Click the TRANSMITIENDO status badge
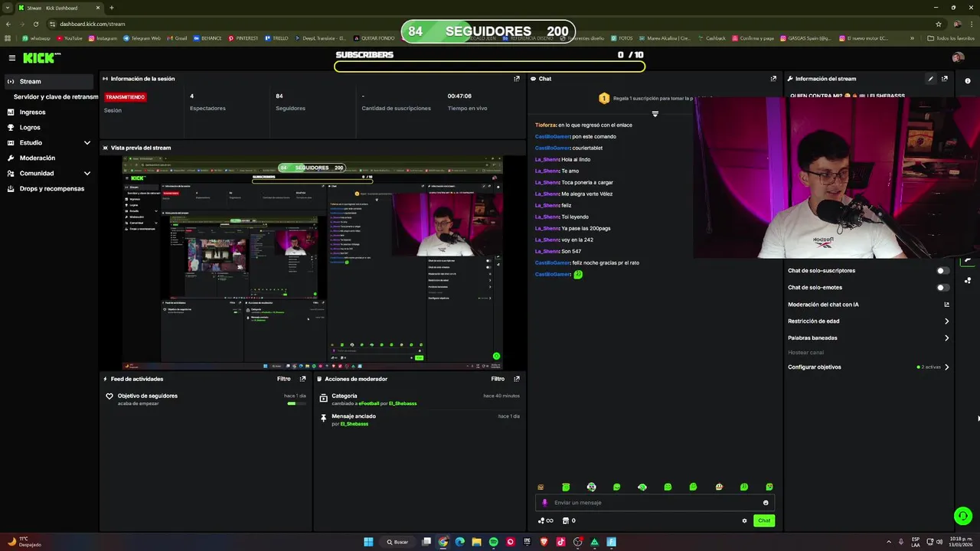The height and width of the screenshot is (551, 980). pos(125,97)
